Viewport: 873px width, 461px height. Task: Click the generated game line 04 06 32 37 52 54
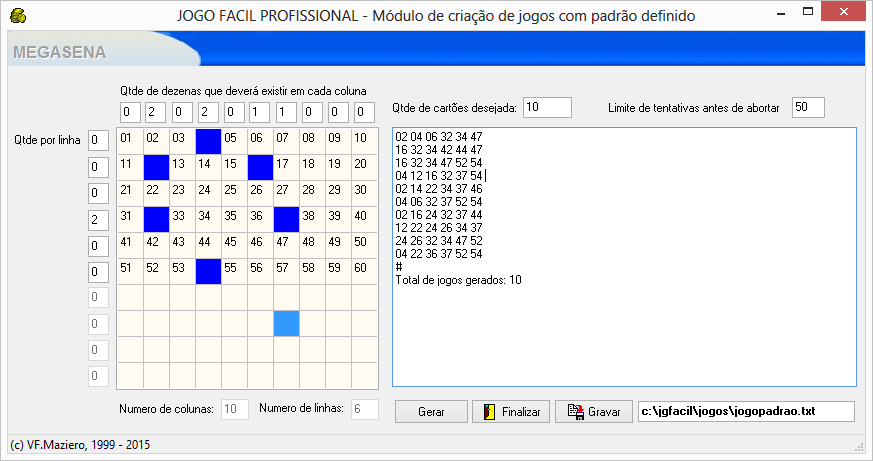click(439, 202)
